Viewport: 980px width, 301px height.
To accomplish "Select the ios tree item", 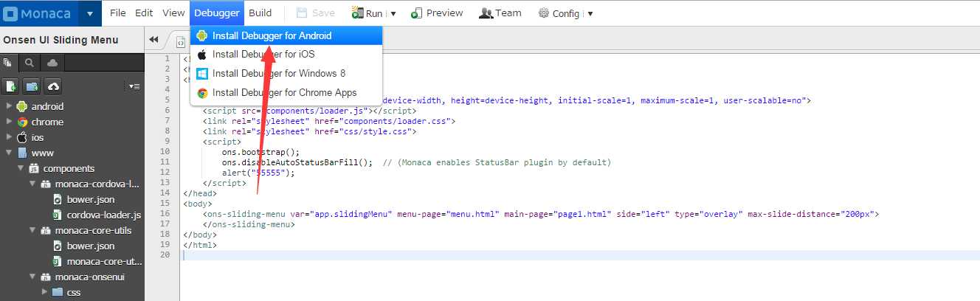I will [38, 137].
